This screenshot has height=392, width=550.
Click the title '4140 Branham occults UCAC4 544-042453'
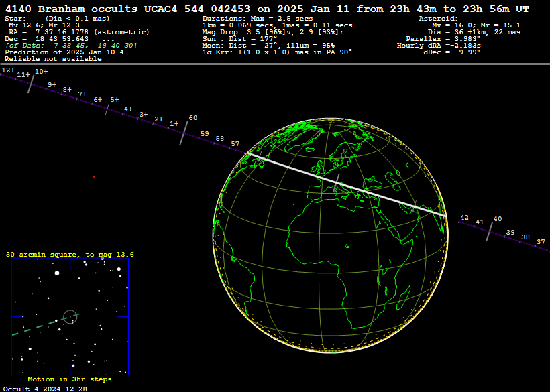128,9
